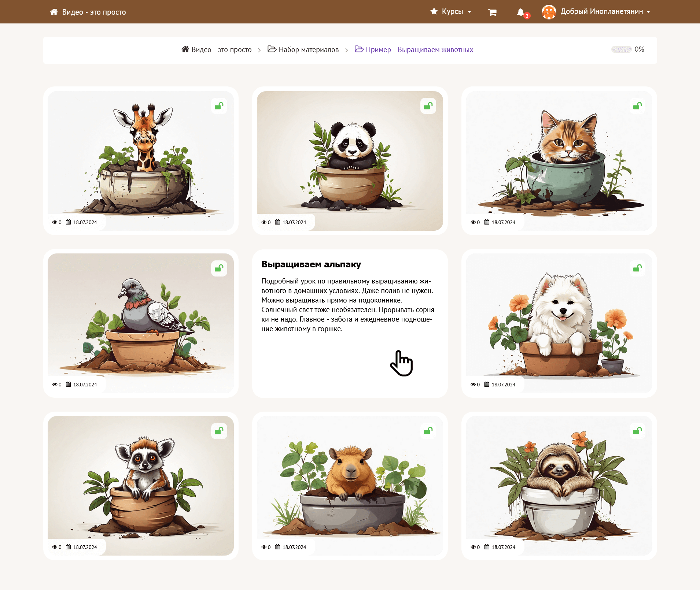700x590 pixels.
Task: Open the shopping cart icon
Action: (492, 12)
